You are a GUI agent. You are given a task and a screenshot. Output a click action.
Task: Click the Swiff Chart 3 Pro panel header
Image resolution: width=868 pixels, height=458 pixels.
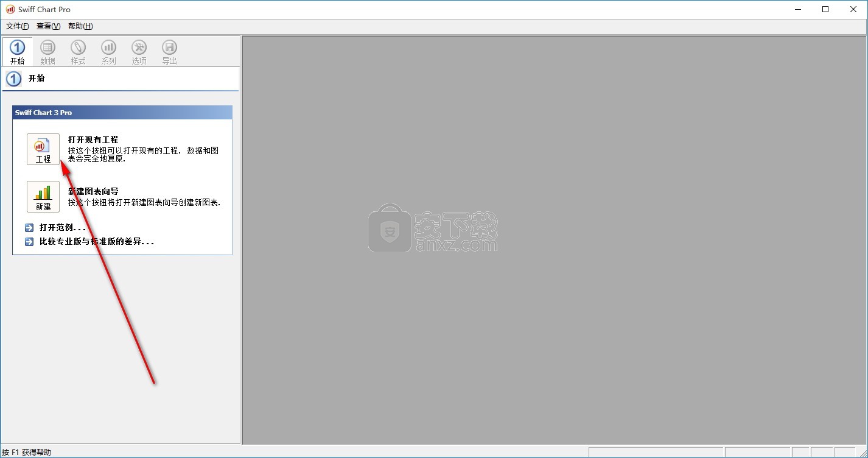click(x=122, y=113)
